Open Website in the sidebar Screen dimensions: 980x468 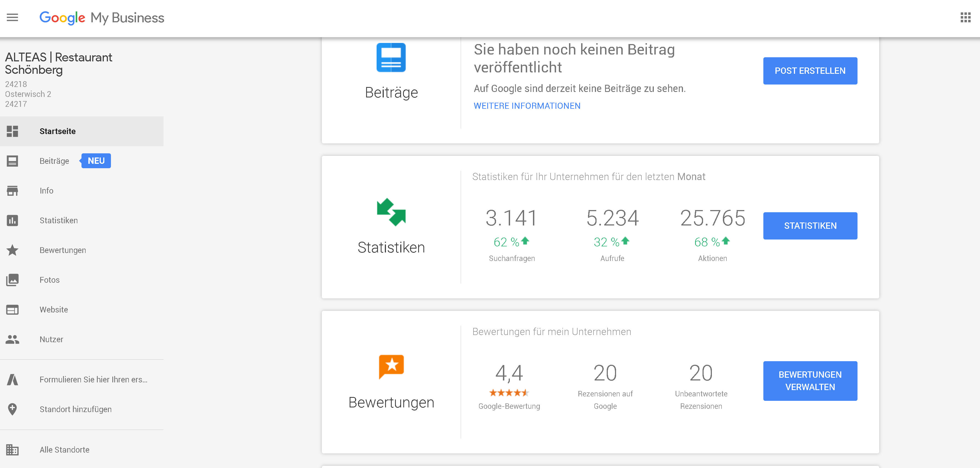click(x=82, y=310)
